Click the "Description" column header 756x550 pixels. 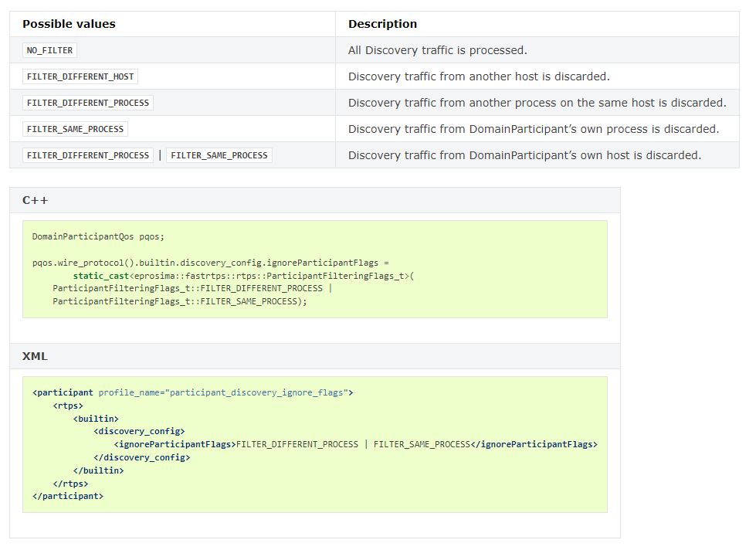tap(382, 24)
